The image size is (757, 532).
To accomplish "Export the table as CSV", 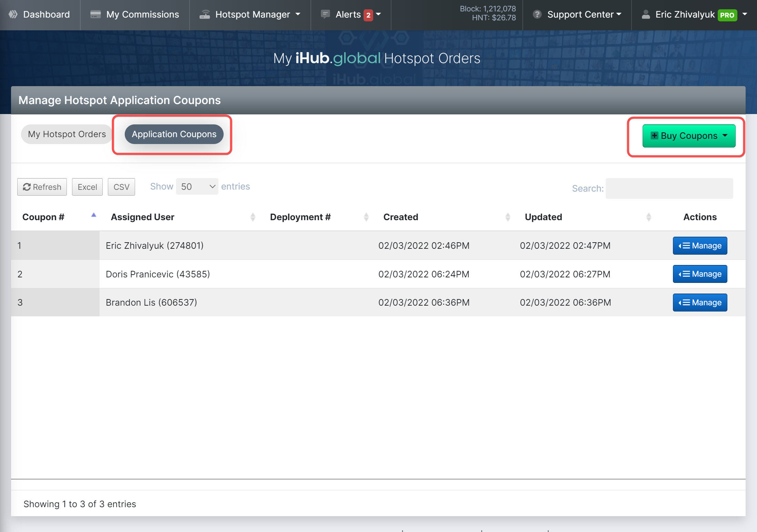I will tap(121, 187).
